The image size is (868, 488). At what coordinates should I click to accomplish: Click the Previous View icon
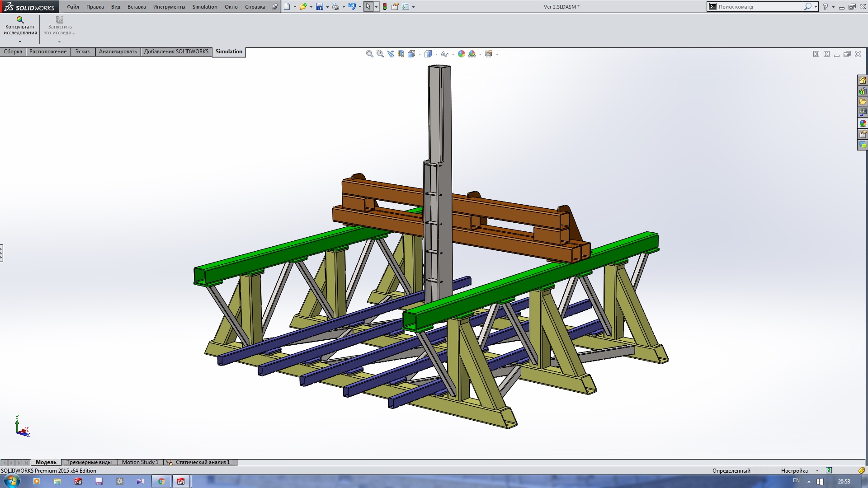(x=391, y=54)
